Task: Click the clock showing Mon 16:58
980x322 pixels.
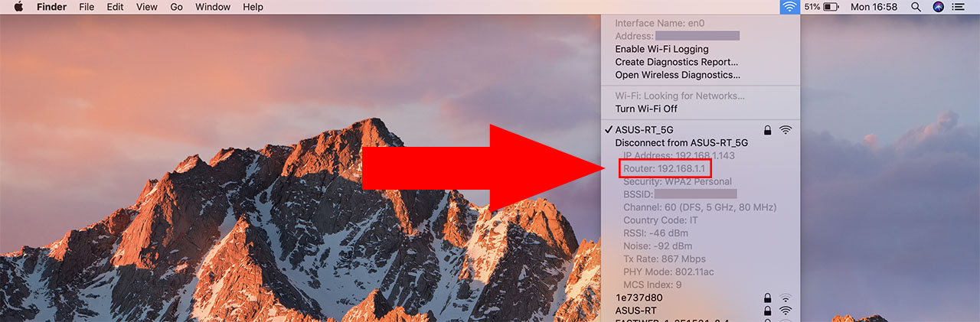Action: pos(874,7)
